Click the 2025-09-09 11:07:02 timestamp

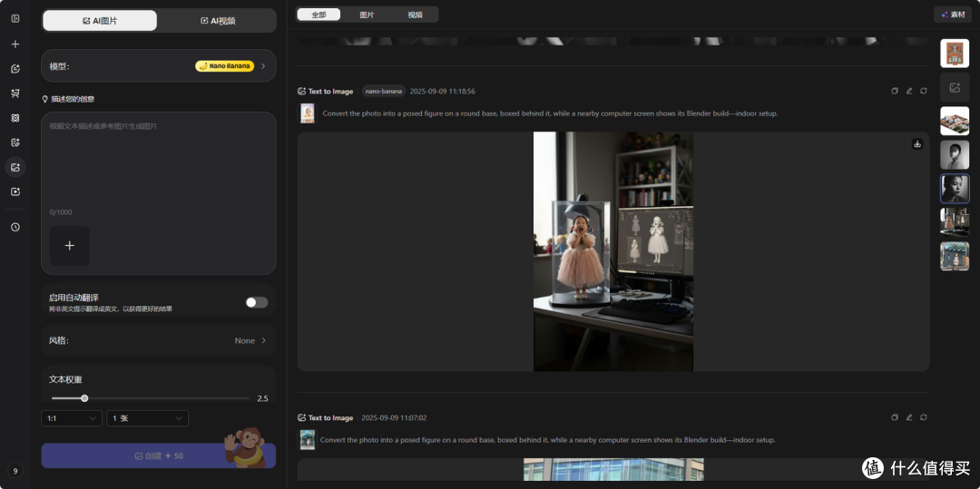pyautogui.click(x=395, y=418)
